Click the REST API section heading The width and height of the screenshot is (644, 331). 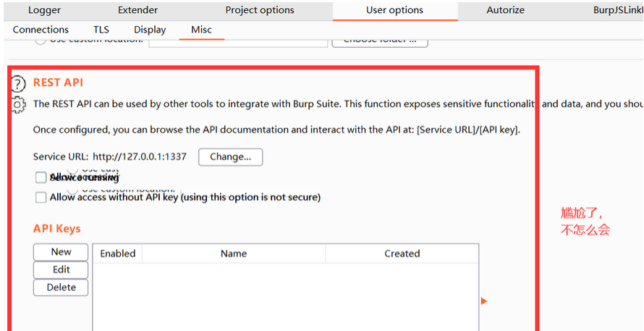tap(58, 83)
